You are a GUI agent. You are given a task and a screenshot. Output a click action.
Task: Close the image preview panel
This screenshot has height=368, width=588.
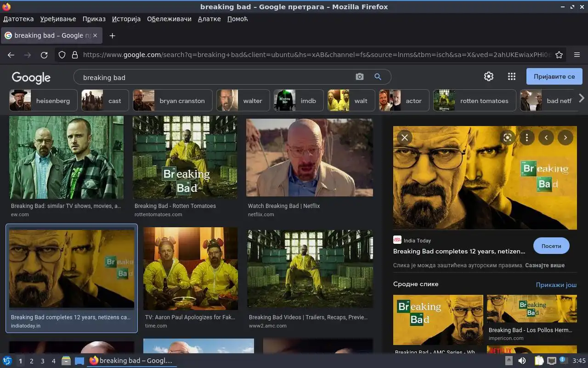point(404,137)
